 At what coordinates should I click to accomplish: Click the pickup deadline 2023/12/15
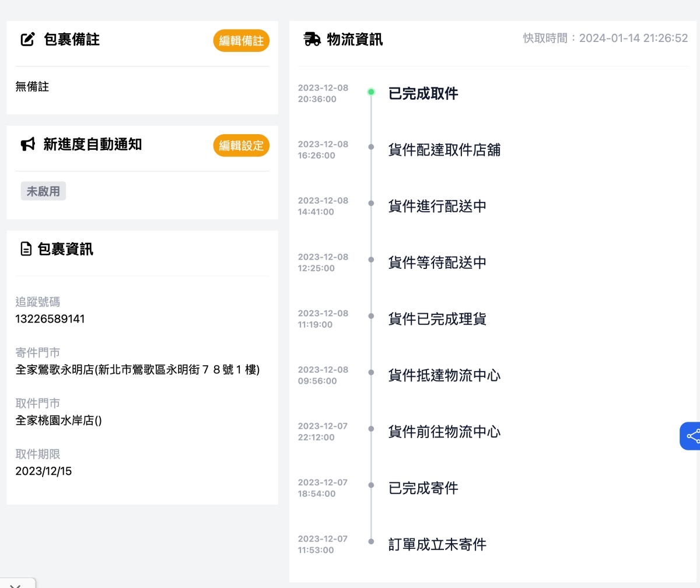[44, 471]
